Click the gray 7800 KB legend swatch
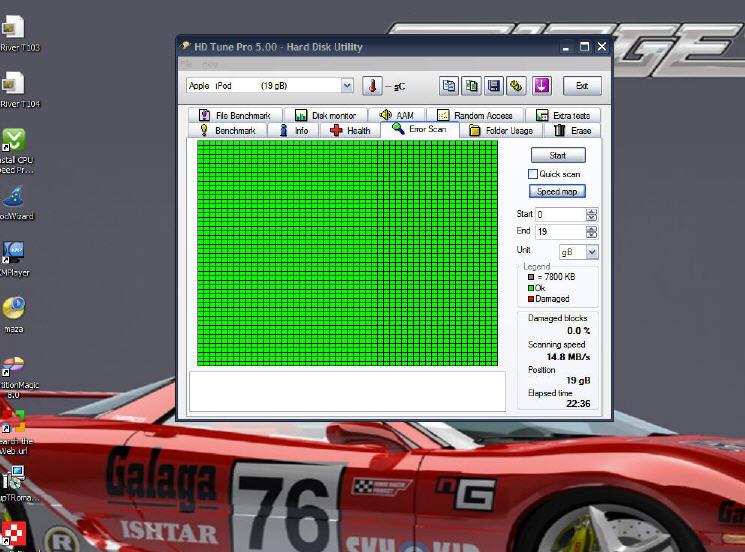745x552 pixels. tap(531, 277)
